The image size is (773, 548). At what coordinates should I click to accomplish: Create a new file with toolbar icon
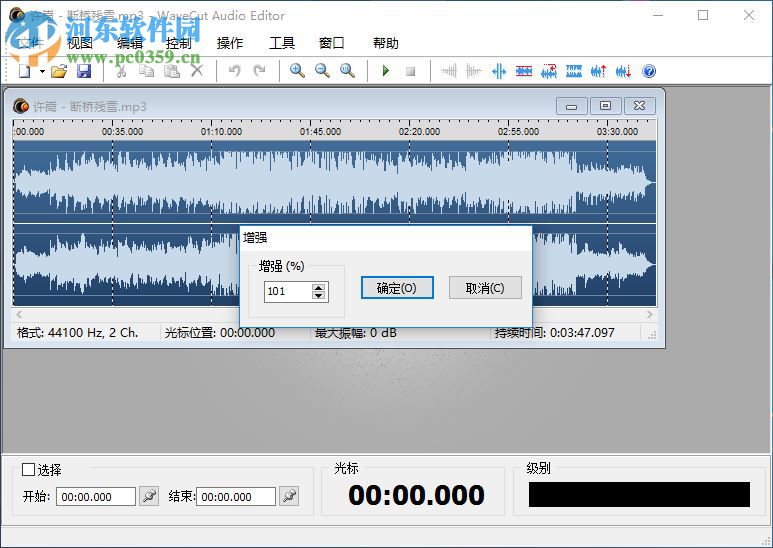coord(24,71)
